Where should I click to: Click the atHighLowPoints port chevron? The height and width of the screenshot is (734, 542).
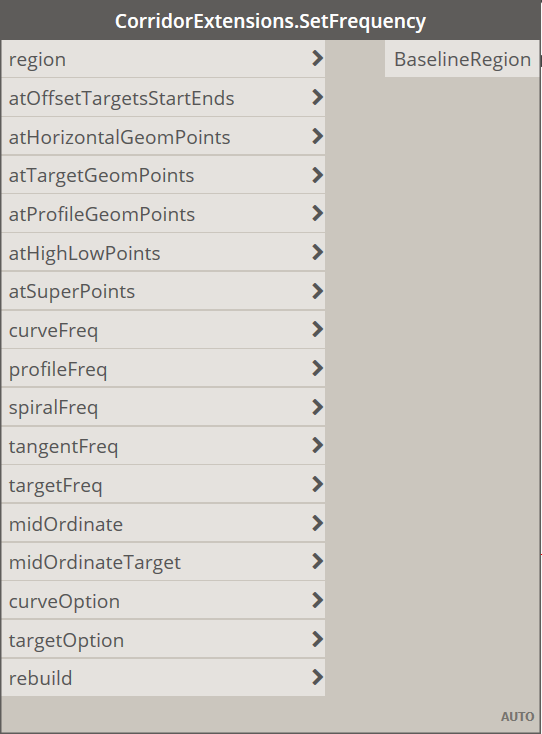[317, 252]
